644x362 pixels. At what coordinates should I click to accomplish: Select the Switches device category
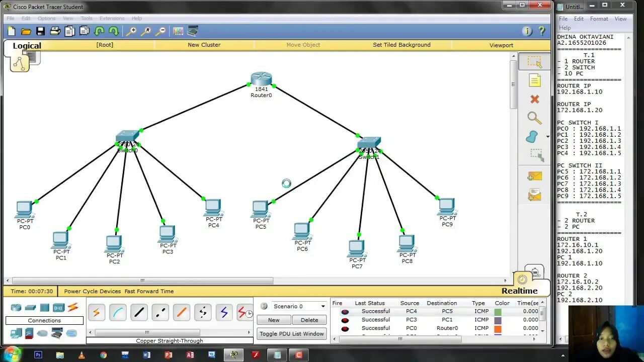[31, 308]
